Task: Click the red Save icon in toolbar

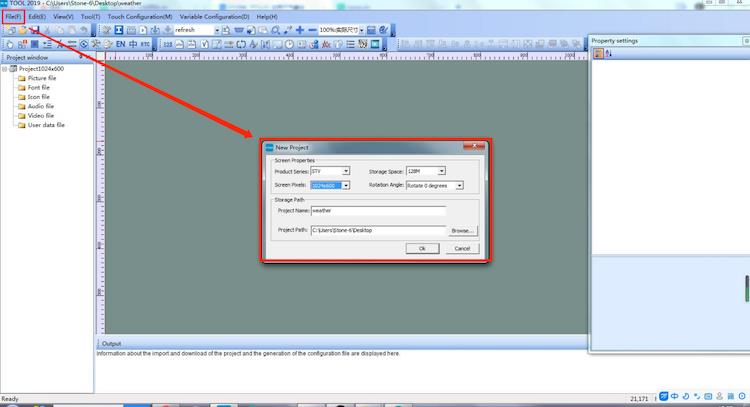Action: [x=34, y=31]
